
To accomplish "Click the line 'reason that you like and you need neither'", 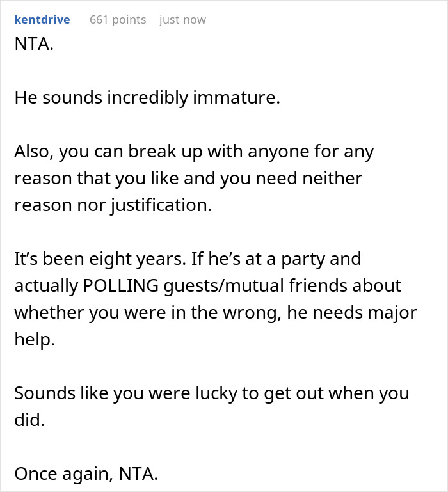I will click(188, 179).
